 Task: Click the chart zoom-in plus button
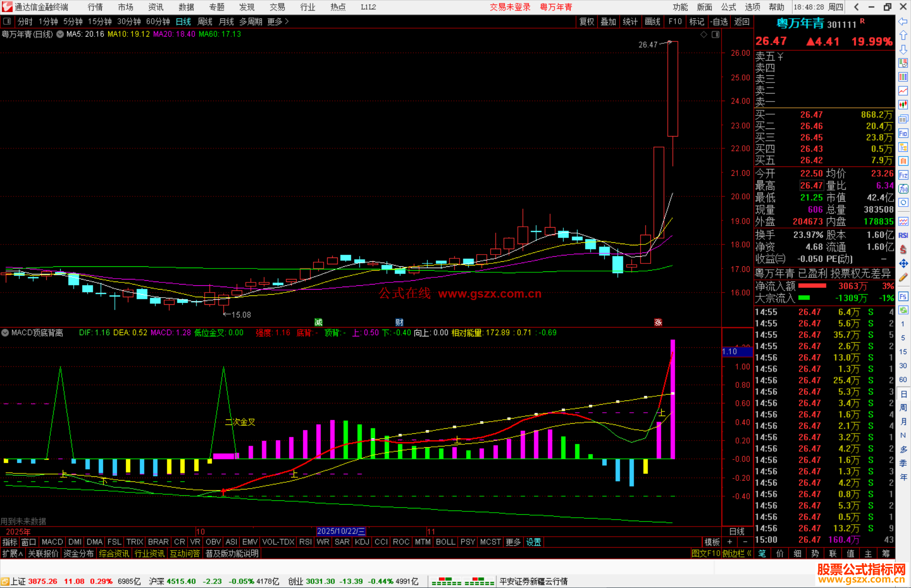[x=730, y=542]
